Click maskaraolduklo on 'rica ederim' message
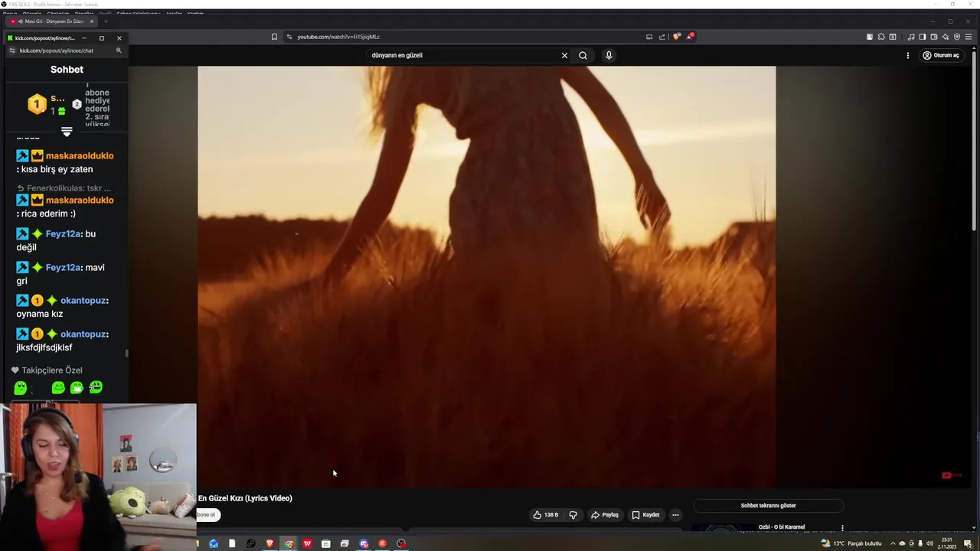The image size is (980, 551). click(80, 201)
